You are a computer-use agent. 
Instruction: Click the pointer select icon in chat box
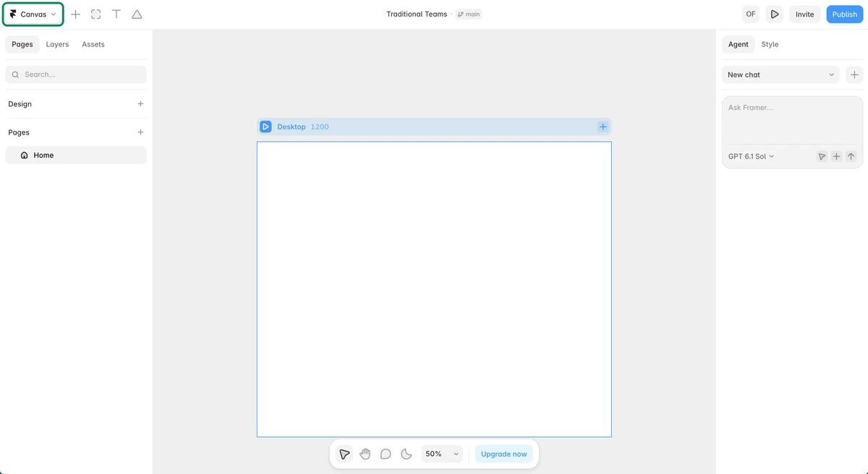coord(822,156)
